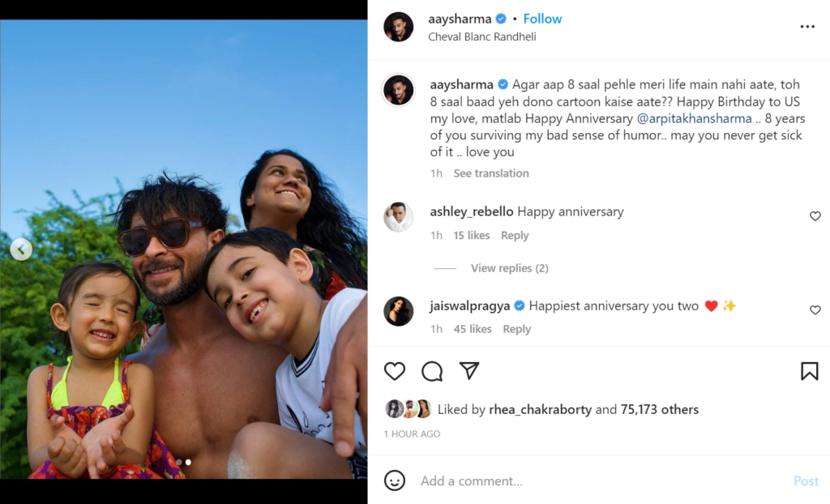The width and height of the screenshot is (830, 504).
Task: Like jaiswalpragya's comment
Action: pos(815,310)
